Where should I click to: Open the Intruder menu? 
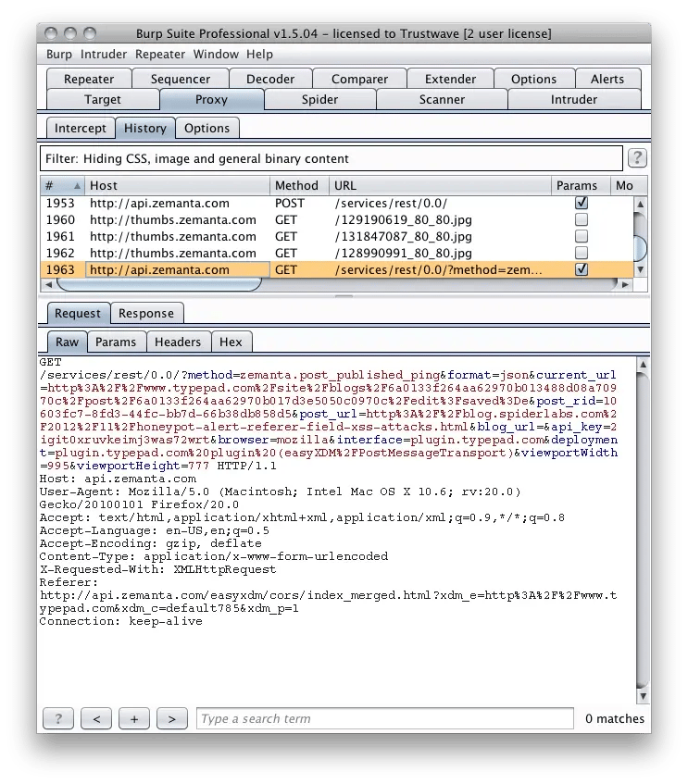104,55
